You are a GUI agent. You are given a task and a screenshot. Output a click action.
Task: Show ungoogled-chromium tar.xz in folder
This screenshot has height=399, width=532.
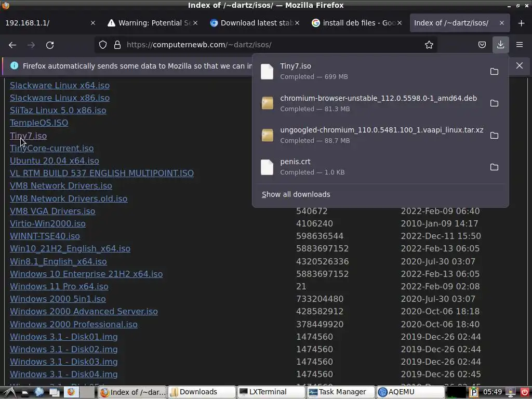pos(494,136)
